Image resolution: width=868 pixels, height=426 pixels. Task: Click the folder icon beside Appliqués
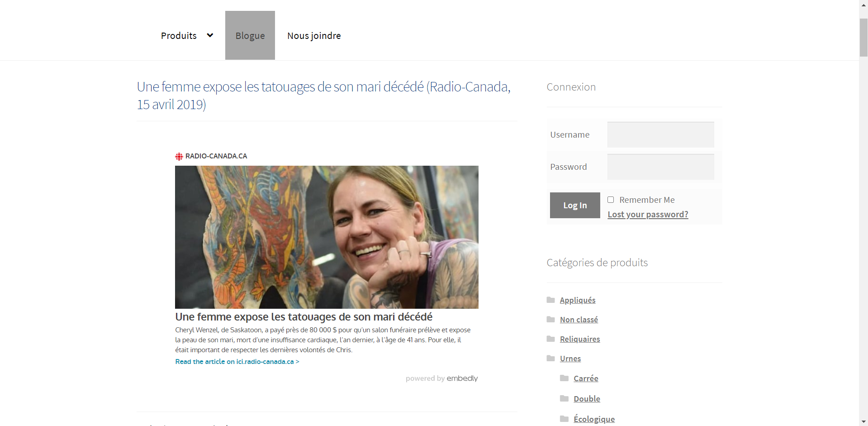pos(550,300)
